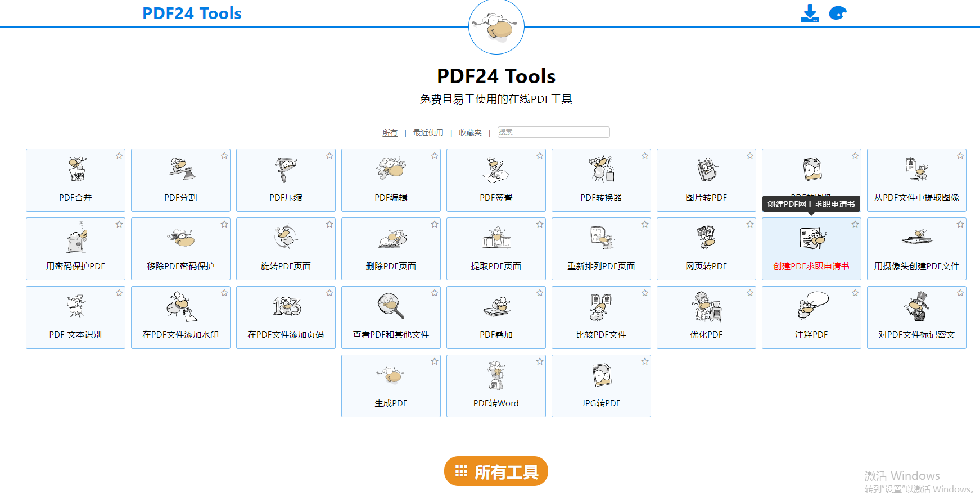980x495 pixels.
Task: Click the 搜索 search input field
Action: [553, 132]
